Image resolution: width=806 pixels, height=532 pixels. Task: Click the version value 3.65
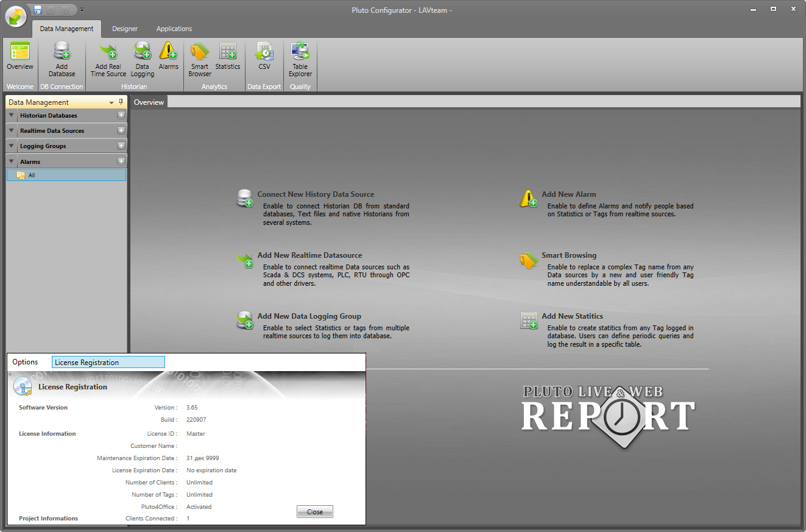[192, 408]
